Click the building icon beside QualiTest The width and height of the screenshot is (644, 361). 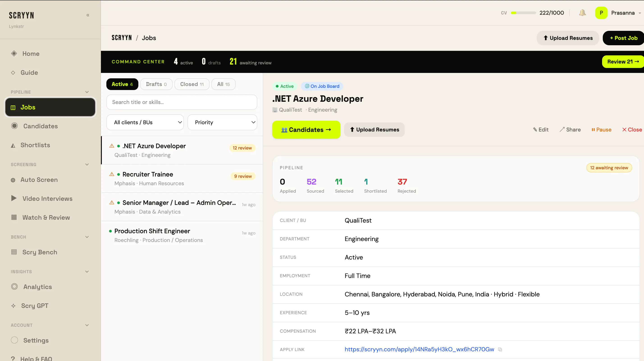275,110
